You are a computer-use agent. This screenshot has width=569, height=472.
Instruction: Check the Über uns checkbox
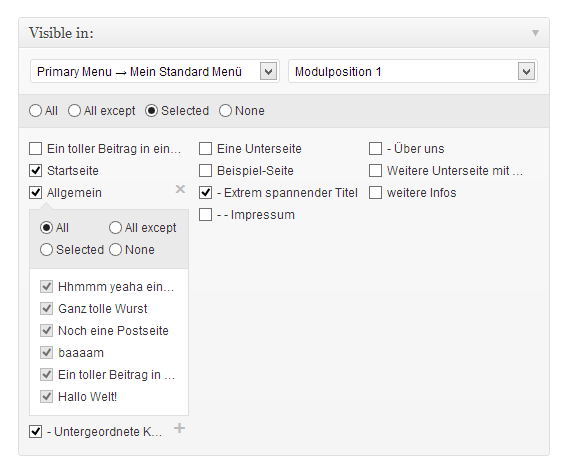click(x=376, y=149)
